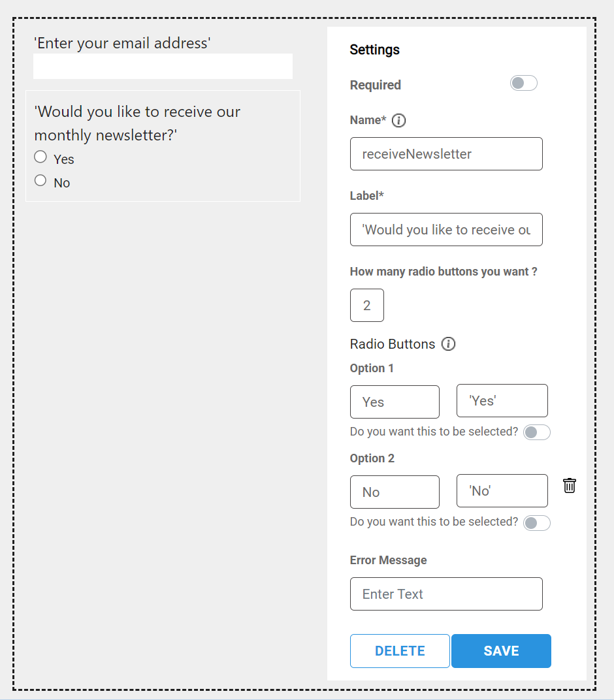Select the No radio button in preview

tap(40, 180)
